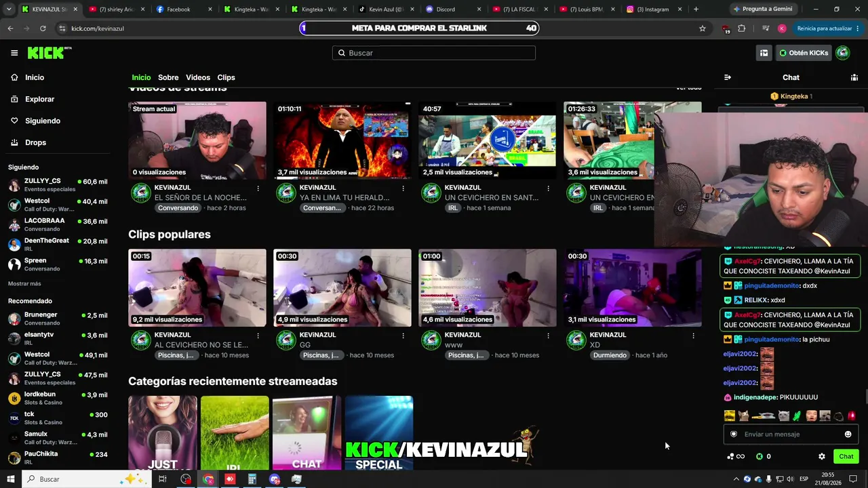Open Drops in the sidebar
868x488 pixels.
(36, 142)
